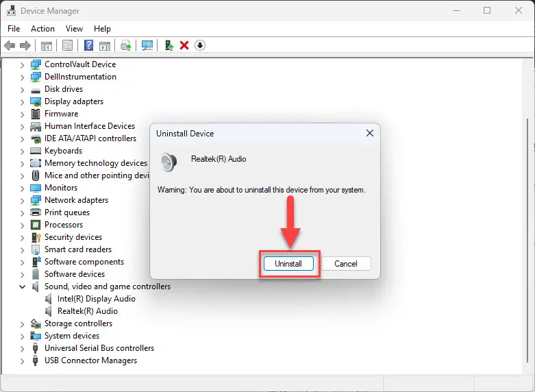Click the Mice and pointing devices icon
The image size is (535, 392).
point(36,175)
